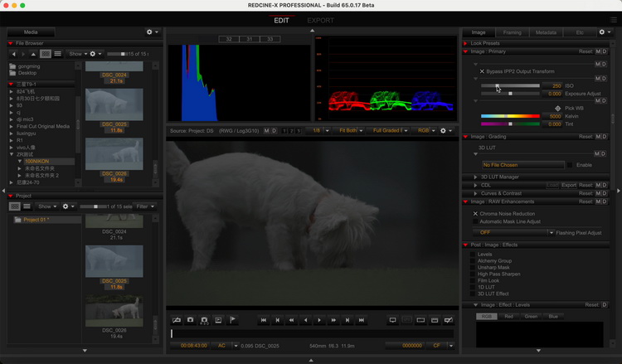This screenshot has width=622, height=364.
Task: Toggle Chroma Noise Reduction checkbox
Action: [474, 213]
